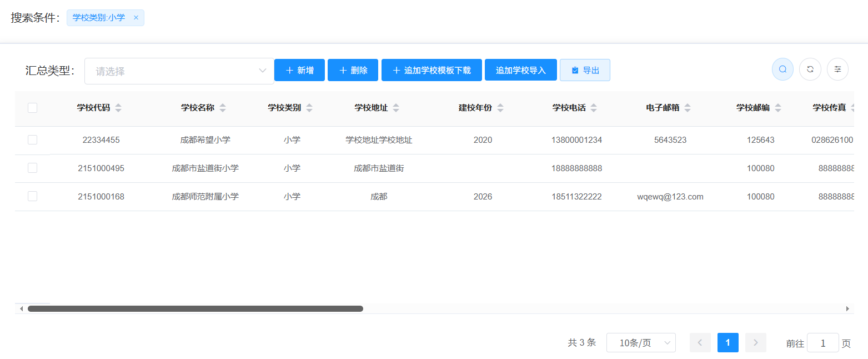Sort by 学校电话 column sort icon
The width and height of the screenshot is (868, 359).
594,108
